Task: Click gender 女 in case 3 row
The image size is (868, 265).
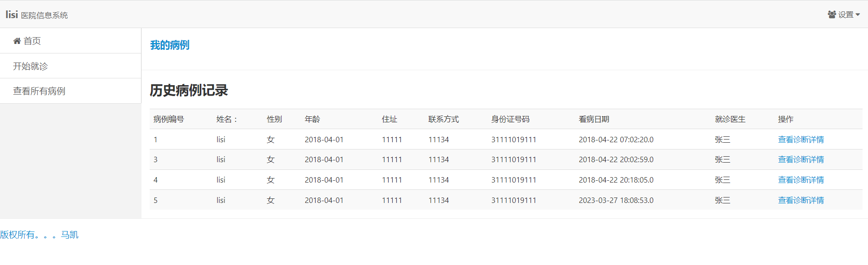Action: coord(271,159)
